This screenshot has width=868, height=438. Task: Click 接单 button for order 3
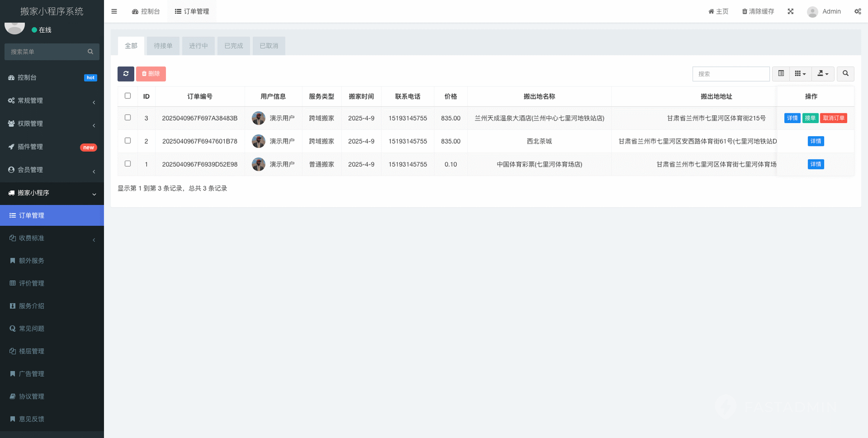810,118
